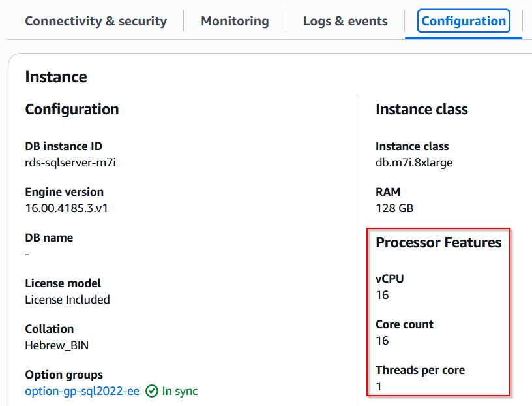This screenshot has height=406, width=532.
Task: Click the Threads per core label
Action: (420, 370)
